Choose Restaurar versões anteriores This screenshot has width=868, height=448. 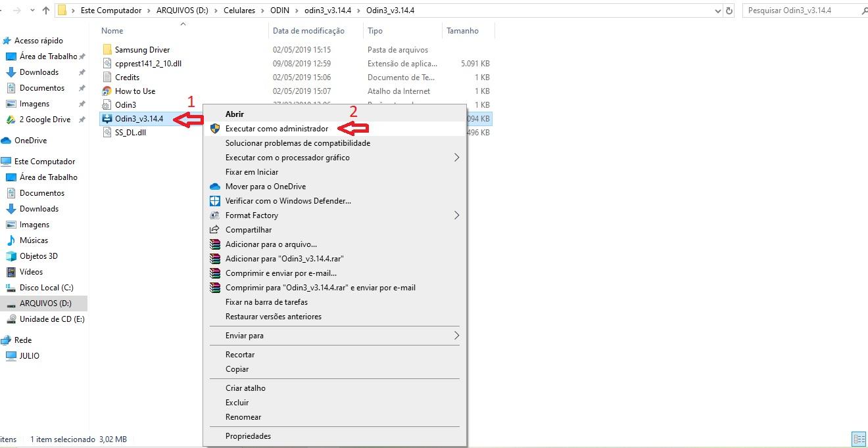(x=335, y=317)
